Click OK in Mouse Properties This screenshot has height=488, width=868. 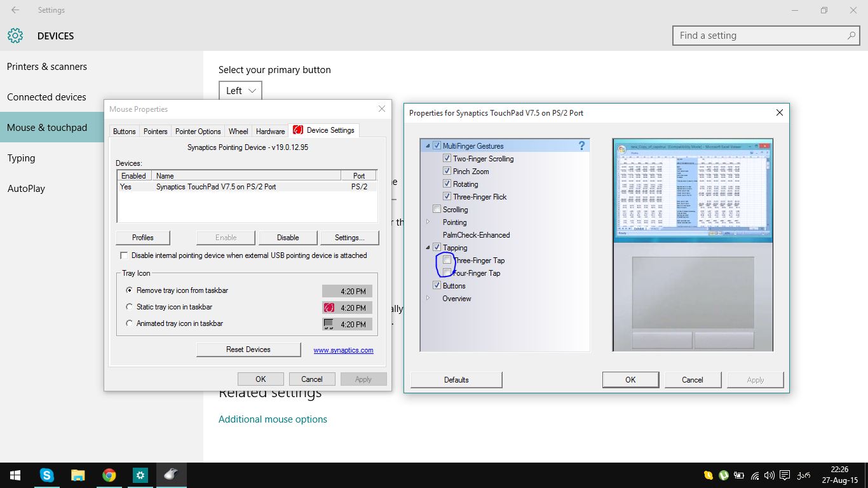[x=261, y=379]
